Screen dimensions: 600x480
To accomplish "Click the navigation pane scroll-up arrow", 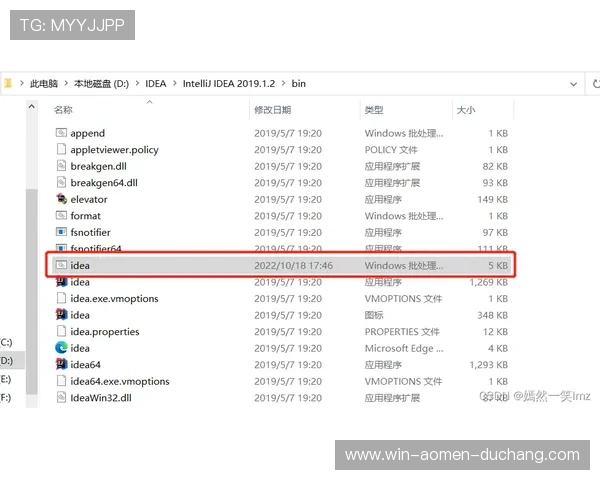I will 32,106.
